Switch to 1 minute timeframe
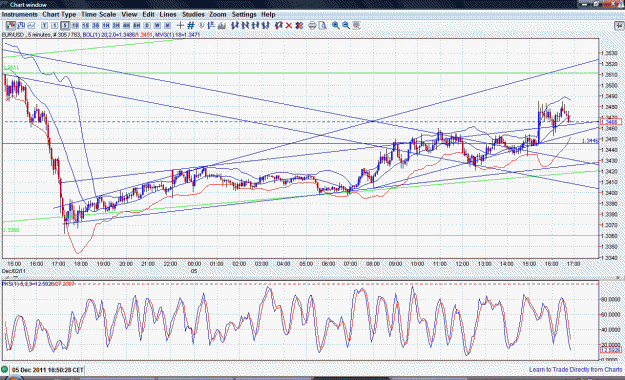The width and height of the screenshot is (625, 380). click(x=55, y=26)
